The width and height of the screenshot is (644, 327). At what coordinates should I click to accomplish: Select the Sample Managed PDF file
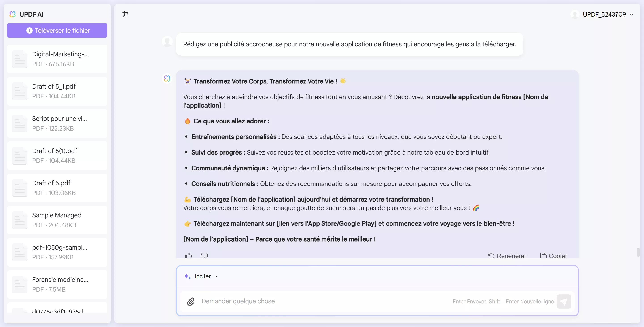coord(57,220)
